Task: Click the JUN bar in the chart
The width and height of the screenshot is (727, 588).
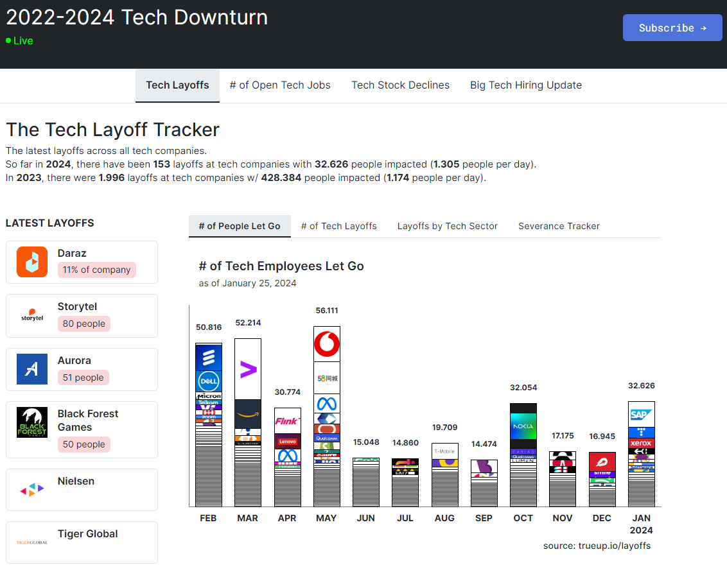Action: pos(366,482)
